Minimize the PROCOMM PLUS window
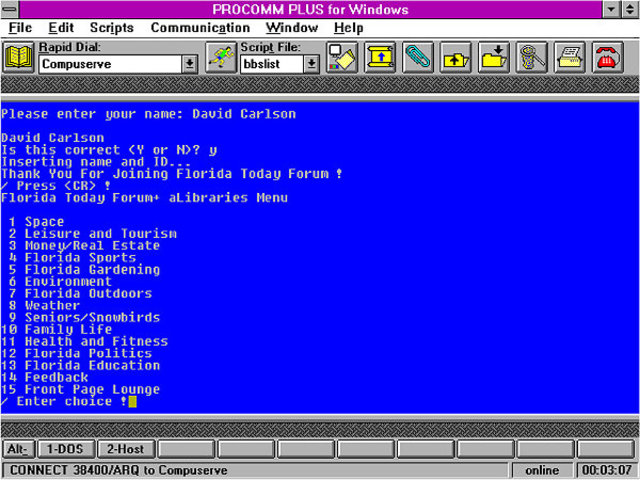The image size is (640, 480). (611, 9)
